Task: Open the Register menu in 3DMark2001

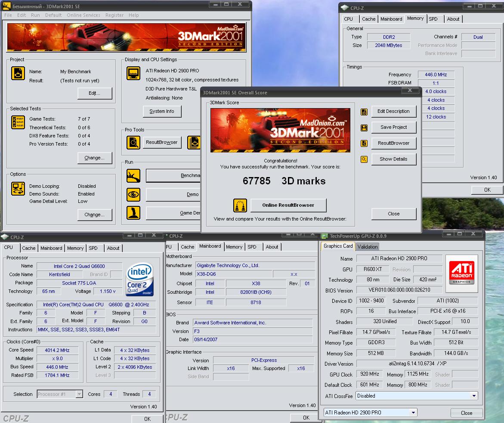Action: (x=114, y=15)
